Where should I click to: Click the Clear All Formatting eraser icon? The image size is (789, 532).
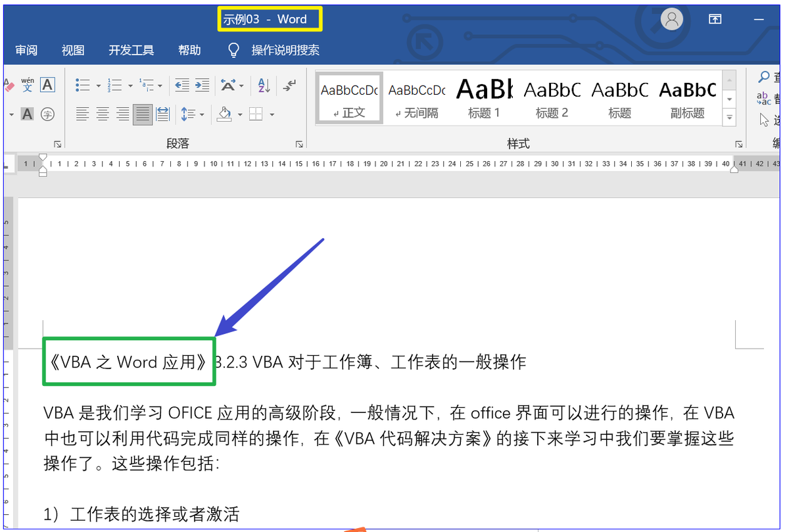9,85
